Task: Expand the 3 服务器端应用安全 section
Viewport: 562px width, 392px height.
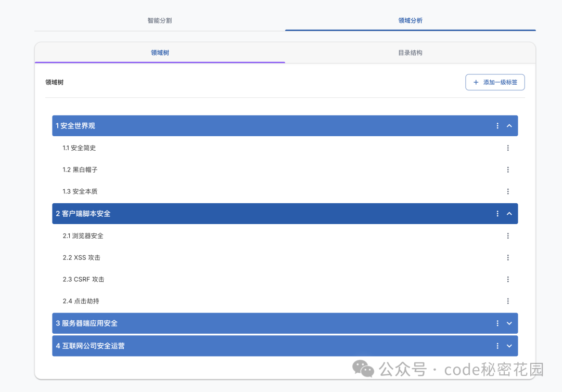Action: 509,323
